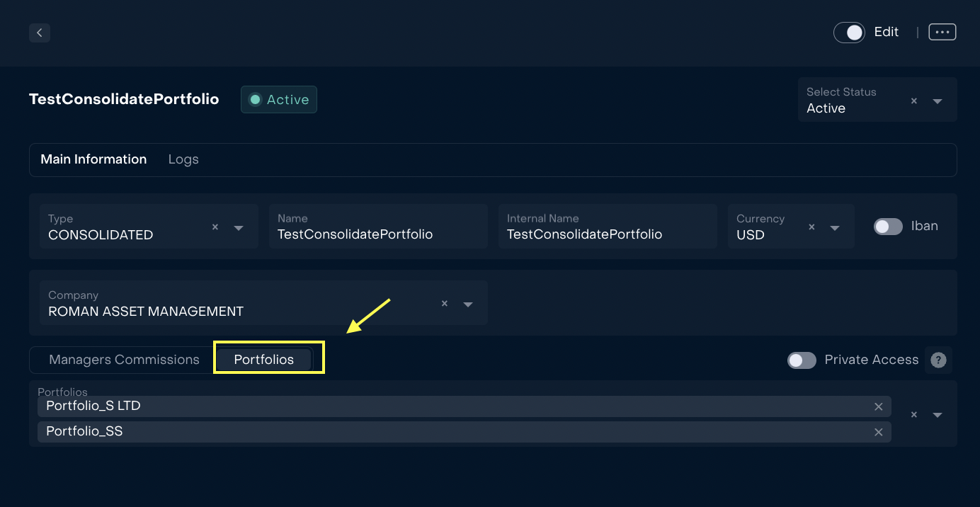This screenshot has height=507, width=980.
Task: Click the back arrow icon
Action: pyautogui.click(x=40, y=33)
